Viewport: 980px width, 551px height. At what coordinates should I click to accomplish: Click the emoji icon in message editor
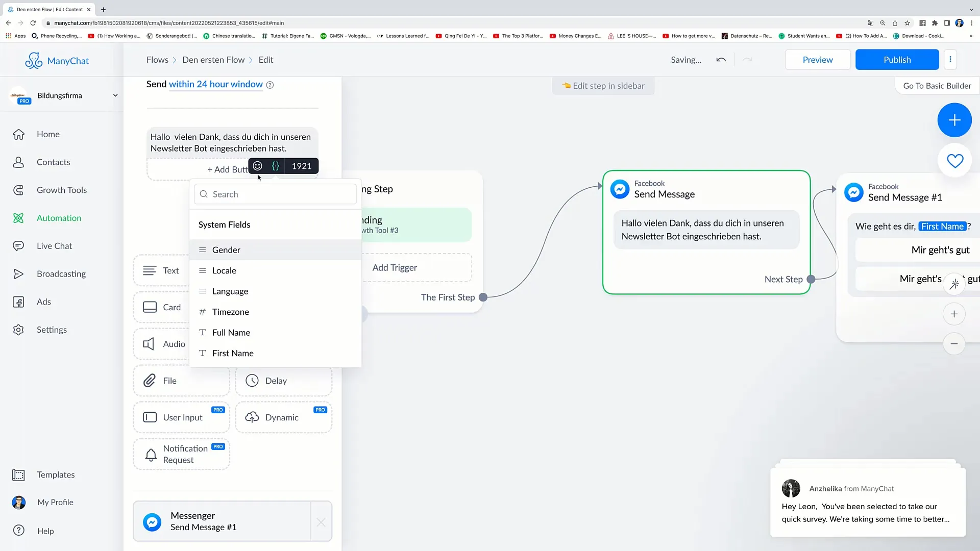click(258, 165)
